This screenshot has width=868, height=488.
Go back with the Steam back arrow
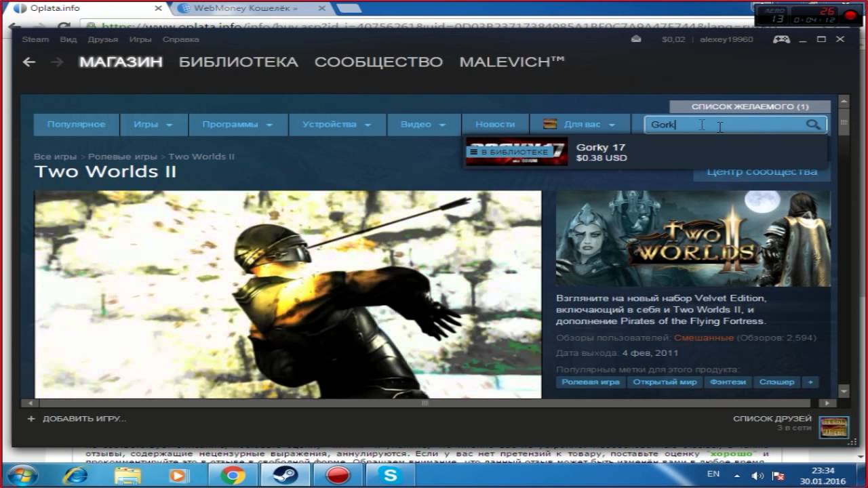pyautogui.click(x=28, y=62)
